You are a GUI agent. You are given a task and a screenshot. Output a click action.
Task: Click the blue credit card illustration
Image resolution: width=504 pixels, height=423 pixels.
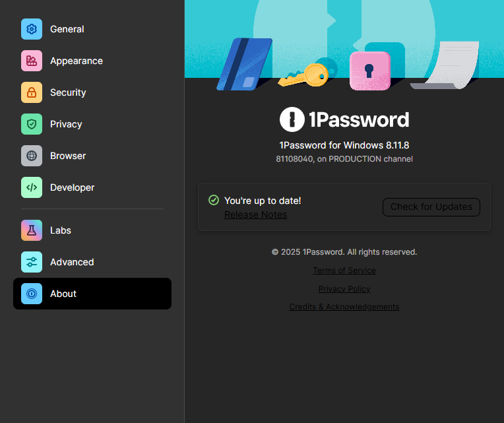point(245,64)
